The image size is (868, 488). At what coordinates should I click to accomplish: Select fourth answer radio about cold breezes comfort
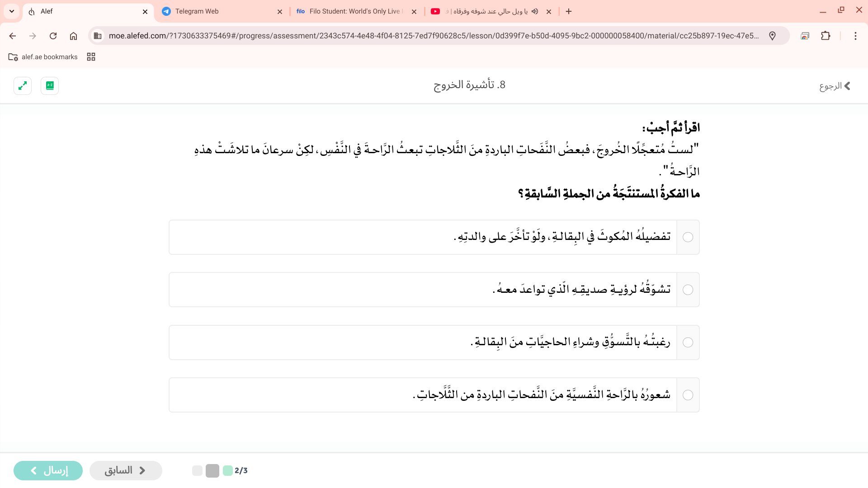click(x=688, y=395)
